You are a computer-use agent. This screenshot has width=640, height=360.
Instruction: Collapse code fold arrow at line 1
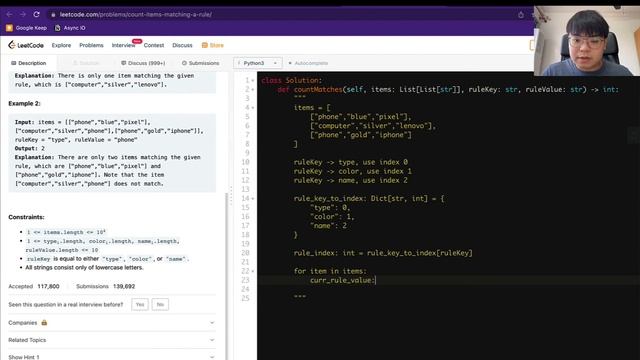click(253, 81)
